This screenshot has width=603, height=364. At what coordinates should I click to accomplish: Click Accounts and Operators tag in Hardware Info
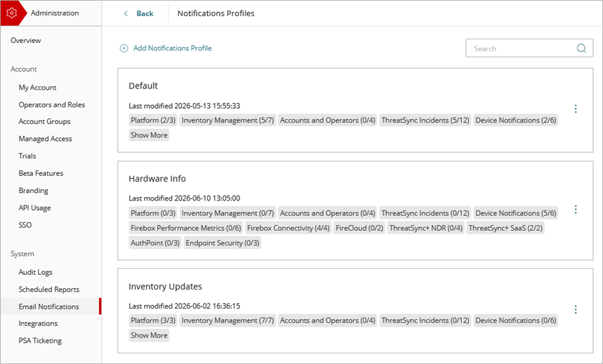coord(327,213)
